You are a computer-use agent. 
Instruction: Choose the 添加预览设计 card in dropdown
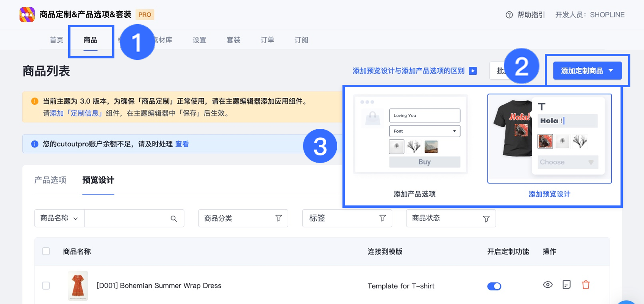pyautogui.click(x=549, y=147)
